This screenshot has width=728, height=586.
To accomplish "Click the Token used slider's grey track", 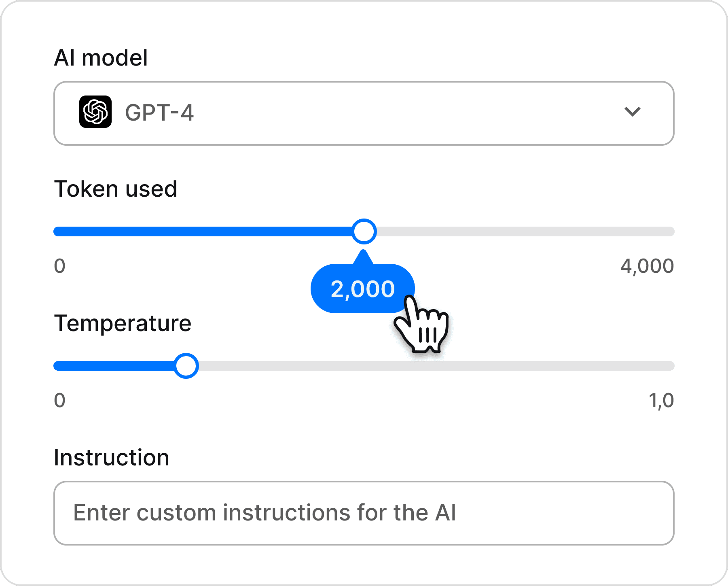I will point(525,231).
